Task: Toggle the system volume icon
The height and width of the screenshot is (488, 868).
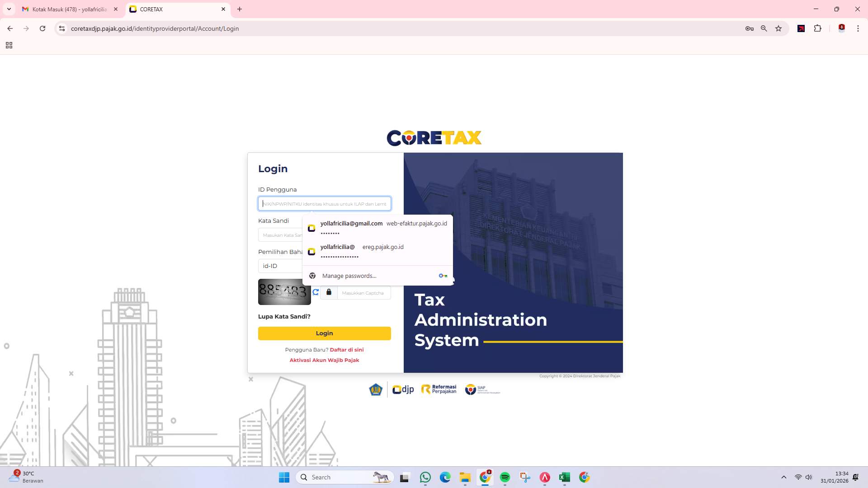Action: 809,477
